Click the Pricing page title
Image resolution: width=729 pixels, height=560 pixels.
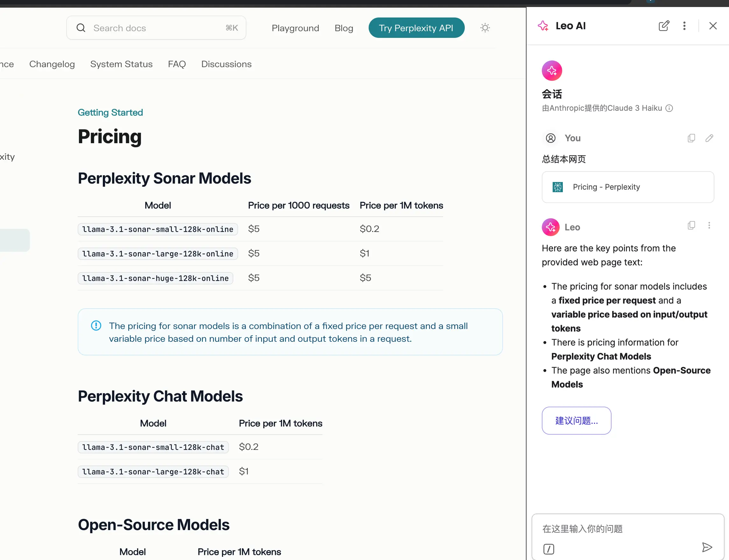coord(110,137)
